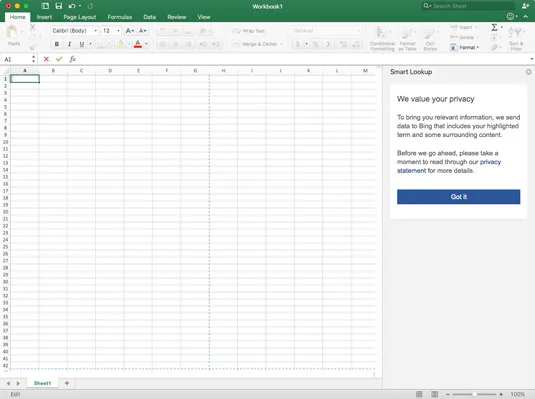Click the Got it button
Viewport: 535px width, 399px height.
click(x=458, y=197)
